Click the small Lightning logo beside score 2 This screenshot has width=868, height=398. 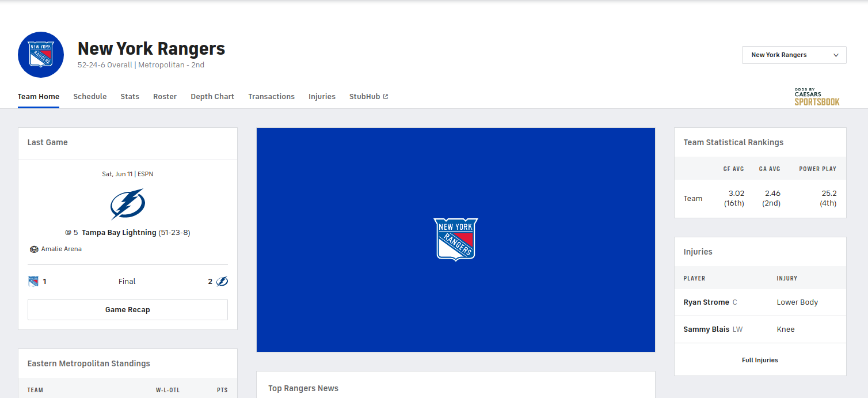pos(222,282)
